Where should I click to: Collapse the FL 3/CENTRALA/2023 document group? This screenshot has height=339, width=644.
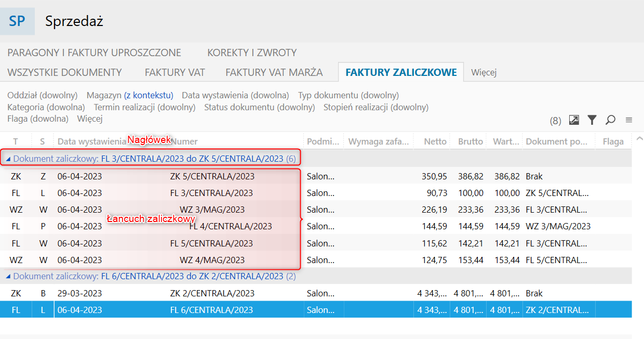[8, 159]
